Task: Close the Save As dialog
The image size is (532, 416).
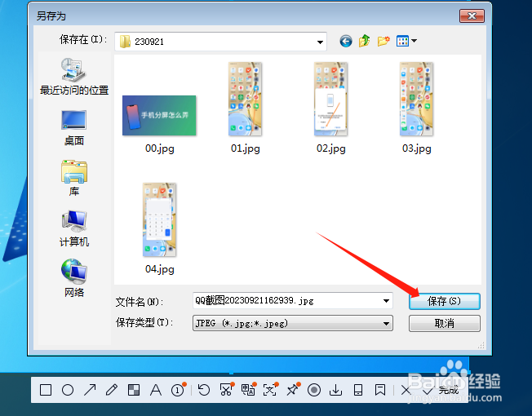Action: [472, 16]
